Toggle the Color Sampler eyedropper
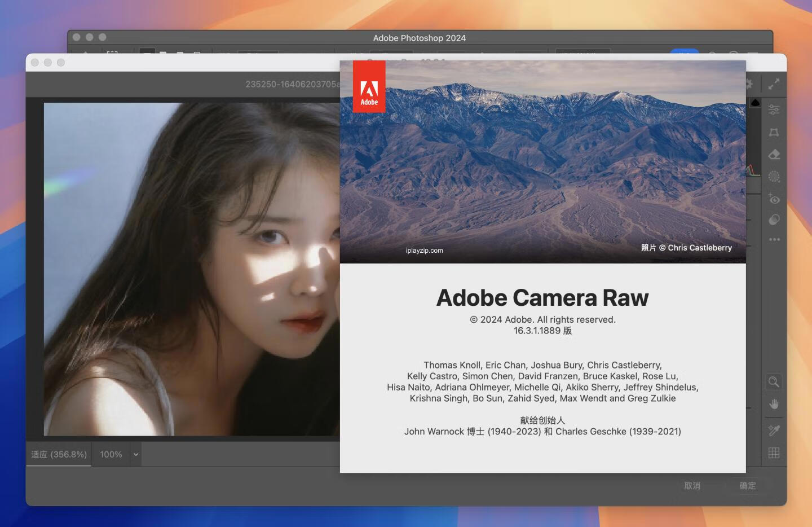812x527 pixels. [774, 431]
